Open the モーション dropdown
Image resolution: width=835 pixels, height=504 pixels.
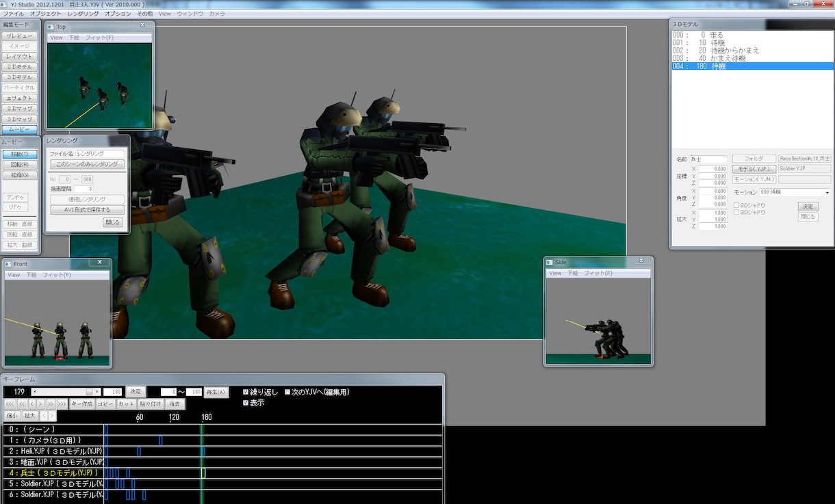pos(795,192)
